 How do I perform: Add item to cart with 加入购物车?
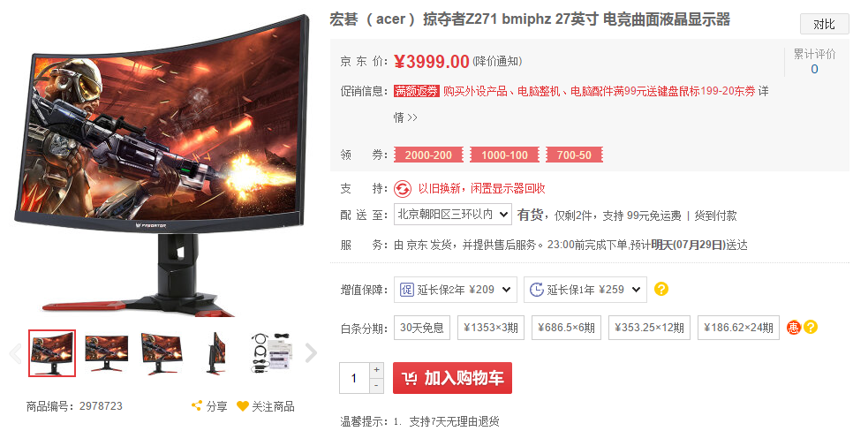coord(452,378)
